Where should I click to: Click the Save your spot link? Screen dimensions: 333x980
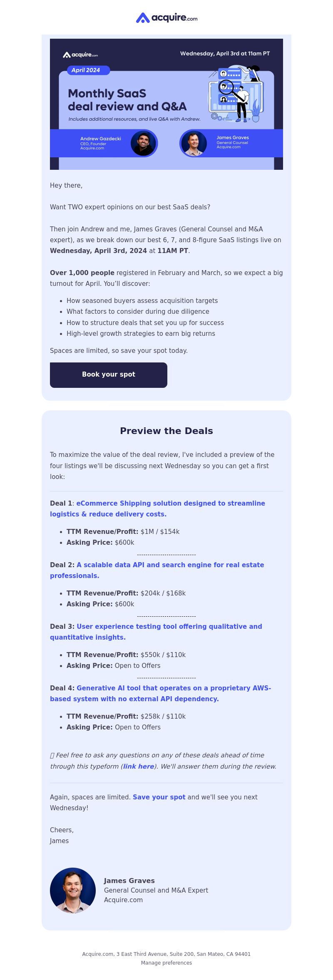pos(159,797)
